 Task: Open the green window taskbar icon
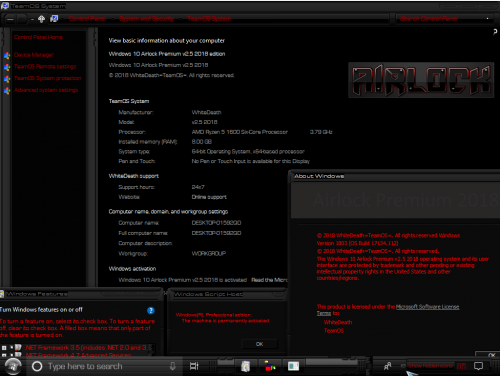point(293,366)
